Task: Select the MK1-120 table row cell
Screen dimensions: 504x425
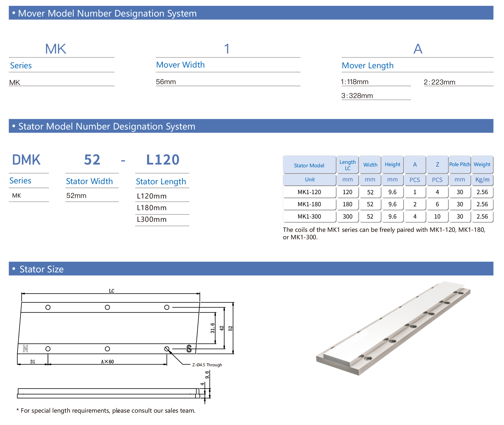Action: tap(309, 192)
